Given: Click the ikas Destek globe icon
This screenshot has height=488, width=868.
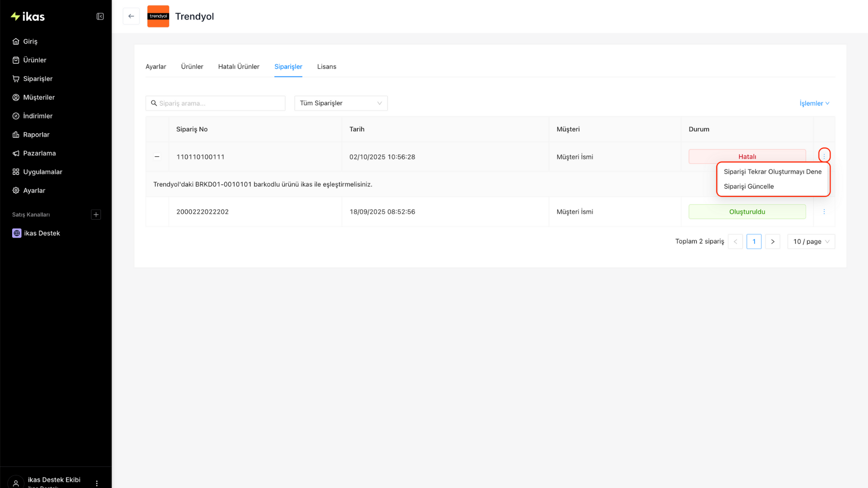Looking at the screenshot, I should [x=17, y=233].
